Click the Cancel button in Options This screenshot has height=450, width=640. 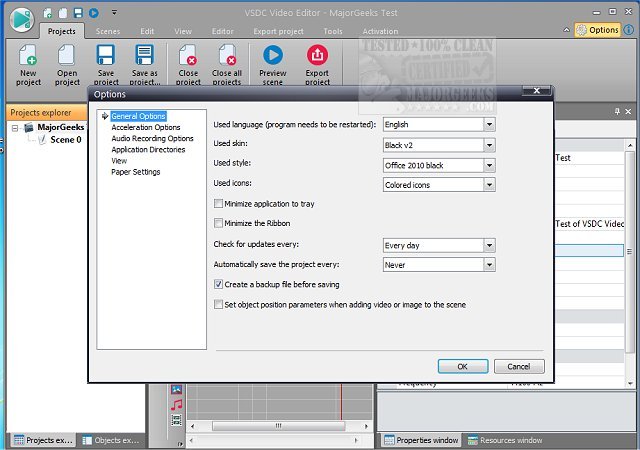click(x=519, y=367)
